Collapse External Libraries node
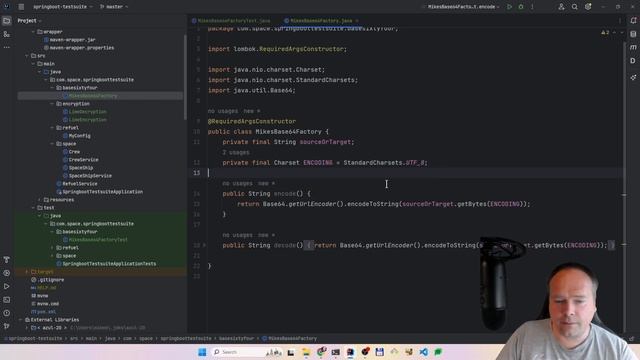The width and height of the screenshot is (640, 360). tap(20, 320)
